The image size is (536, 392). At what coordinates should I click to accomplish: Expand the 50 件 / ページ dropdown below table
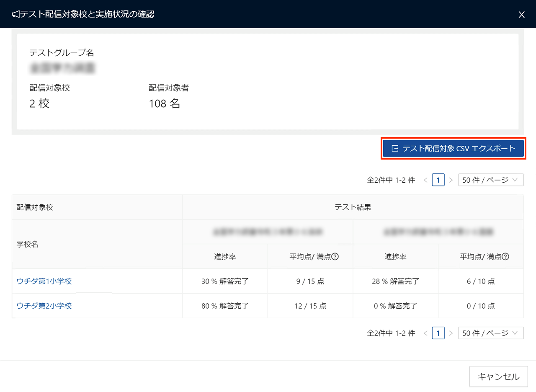pyautogui.click(x=490, y=333)
